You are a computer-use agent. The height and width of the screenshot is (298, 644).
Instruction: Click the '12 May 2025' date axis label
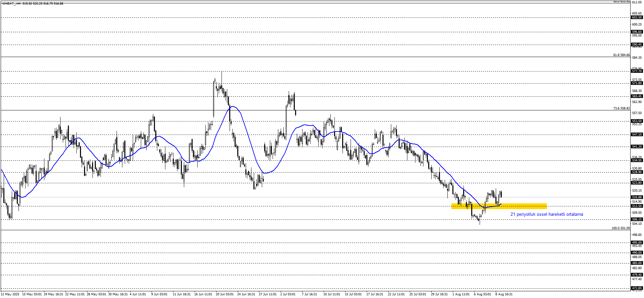[10, 294]
